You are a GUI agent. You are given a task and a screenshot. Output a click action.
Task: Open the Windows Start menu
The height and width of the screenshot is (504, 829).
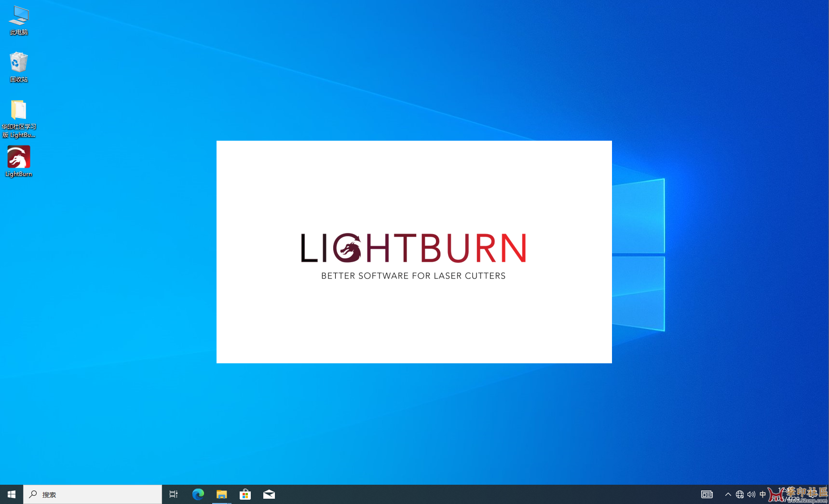pos(12,494)
